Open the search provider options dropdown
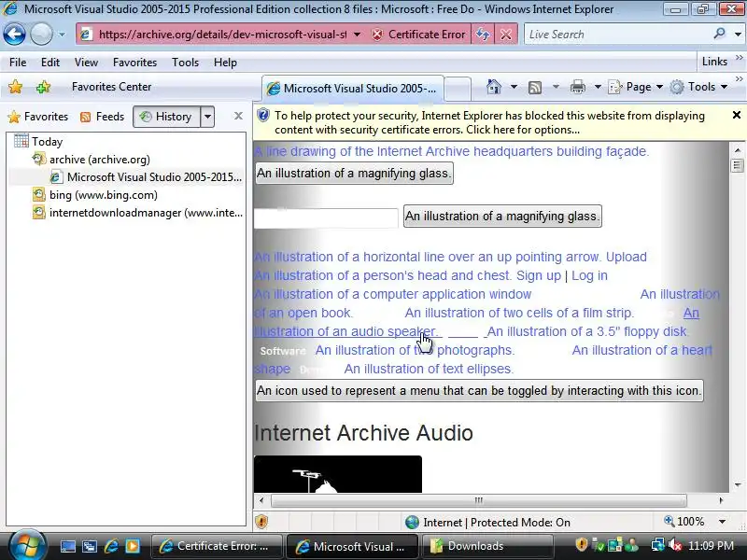 point(738,35)
